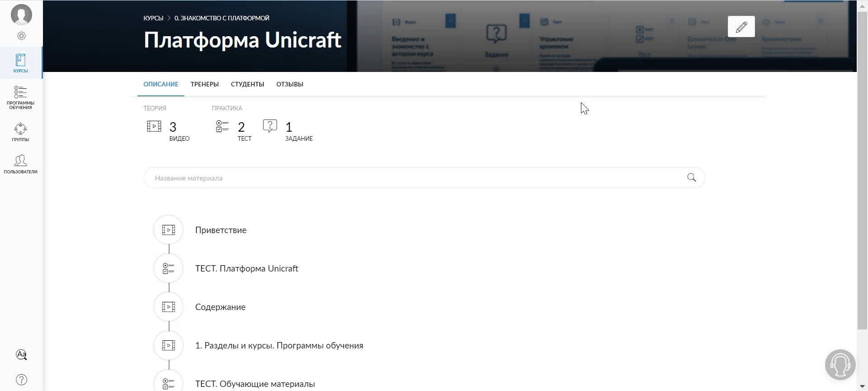
Task: Click the test icon beside ТЕСТ. Платформа Unicraft
Action: (x=169, y=268)
